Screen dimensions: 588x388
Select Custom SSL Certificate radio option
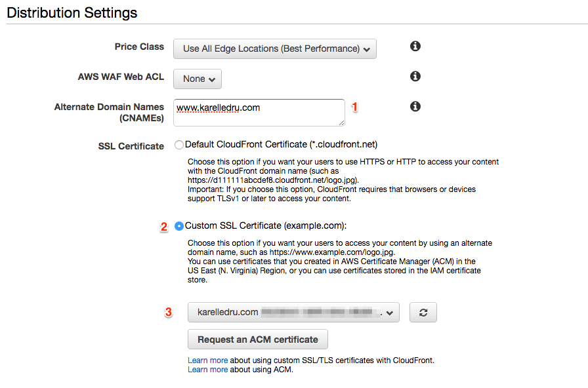pos(179,226)
